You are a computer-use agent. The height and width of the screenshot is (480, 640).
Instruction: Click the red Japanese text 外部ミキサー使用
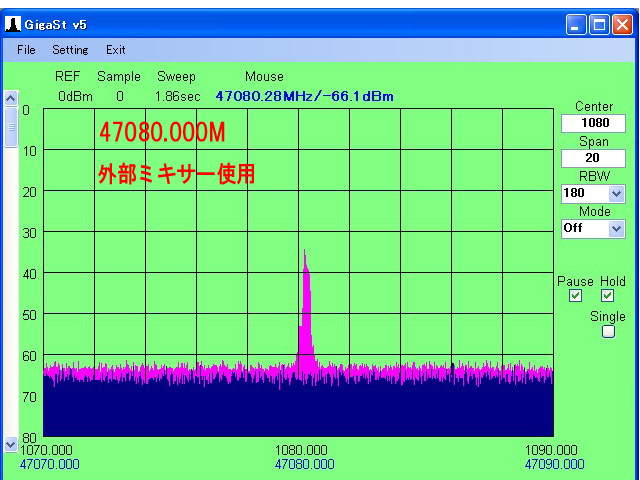click(176, 174)
